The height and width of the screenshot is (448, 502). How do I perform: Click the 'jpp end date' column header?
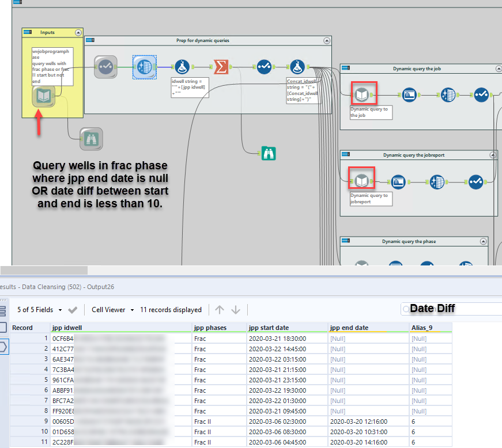(369, 328)
